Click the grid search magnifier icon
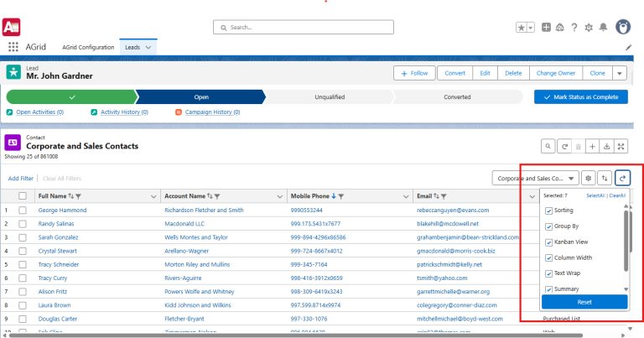The height and width of the screenshot is (338, 644). click(548, 146)
